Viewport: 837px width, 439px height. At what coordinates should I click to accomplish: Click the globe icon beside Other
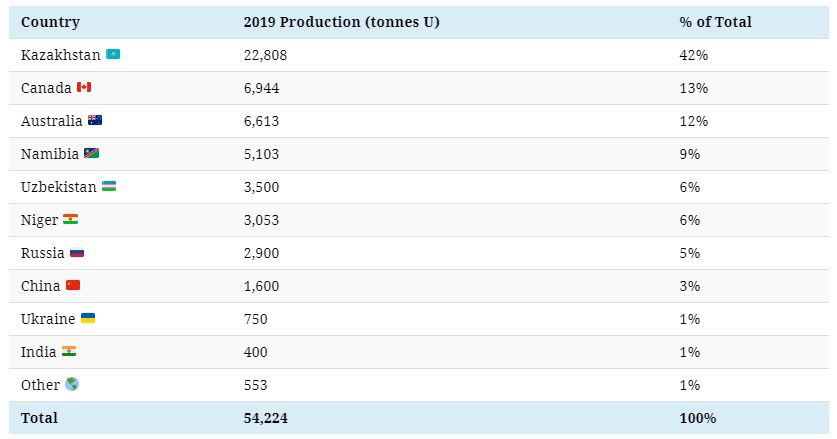[x=72, y=385]
